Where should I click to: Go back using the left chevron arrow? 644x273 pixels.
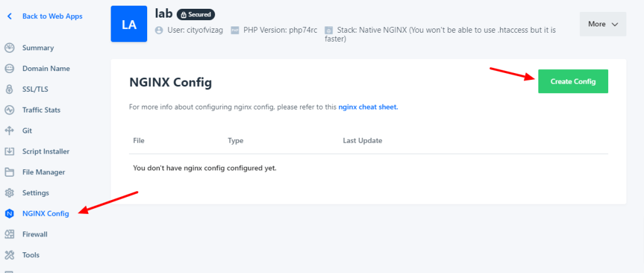9,16
